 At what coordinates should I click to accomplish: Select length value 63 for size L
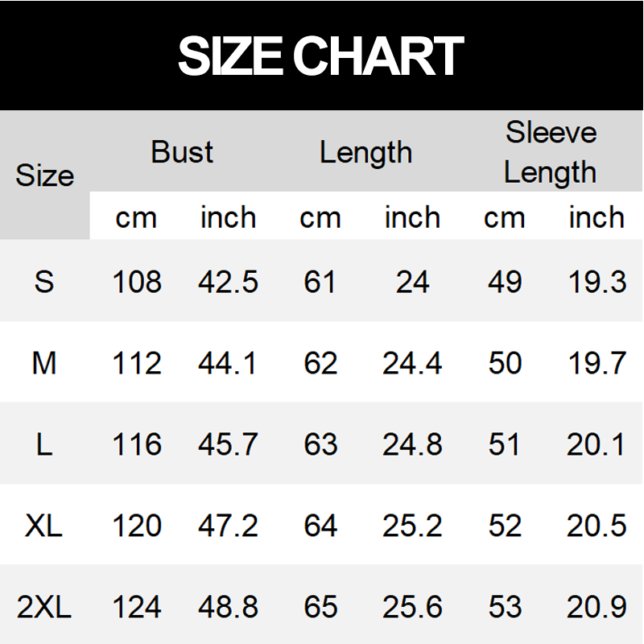(320, 444)
